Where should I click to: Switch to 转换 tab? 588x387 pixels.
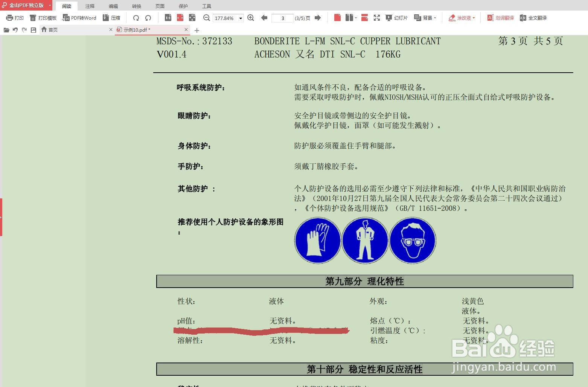[x=137, y=6]
